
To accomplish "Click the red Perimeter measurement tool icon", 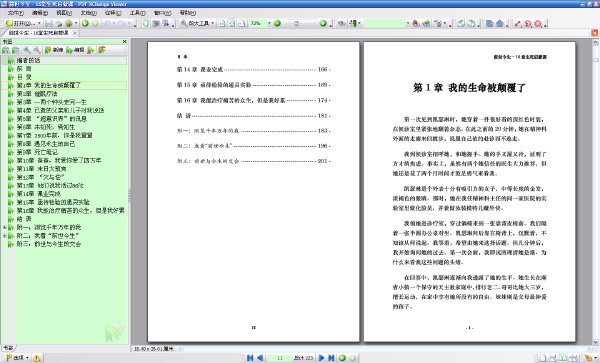I will coord(528,23).
